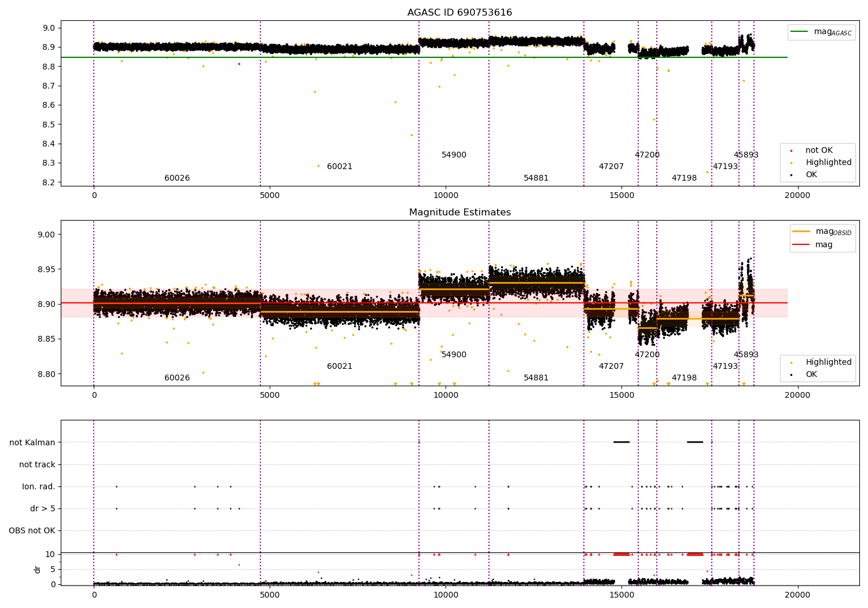
Task: Click y-axis tick 8.2 on top plot
Action: pos(49,182)
